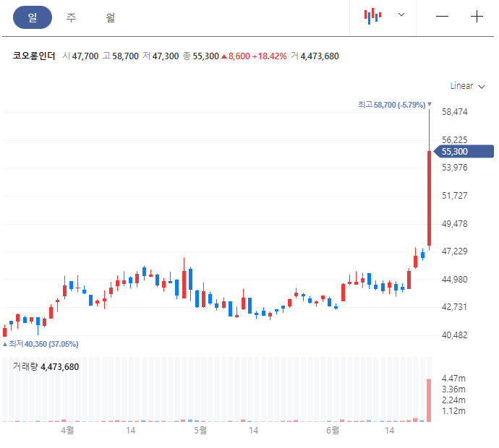Click the 거래량 4,473,680 volume label
Image resolution: width=499 pixels, height=448 pixels.
pyautogui.click(x=46, y=366)
